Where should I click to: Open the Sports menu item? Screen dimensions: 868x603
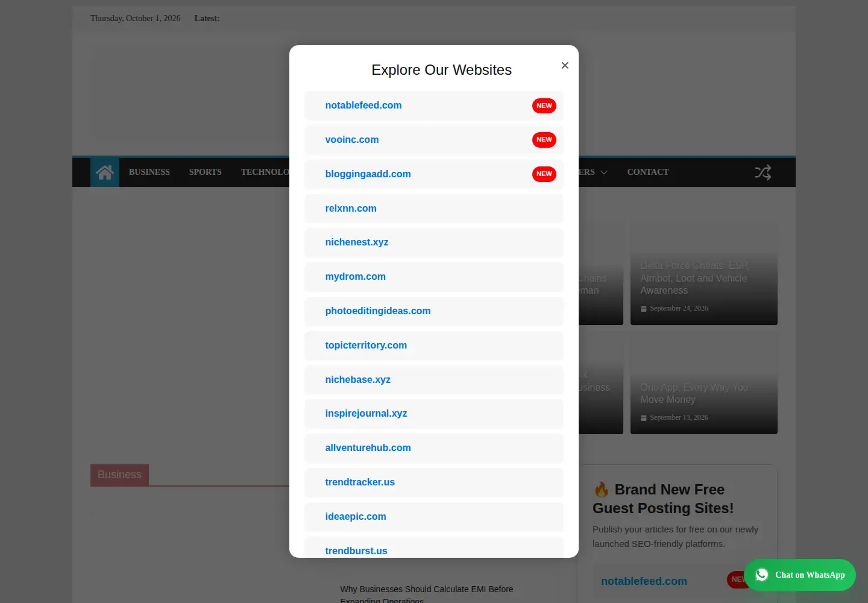click(x=206, y=172)
